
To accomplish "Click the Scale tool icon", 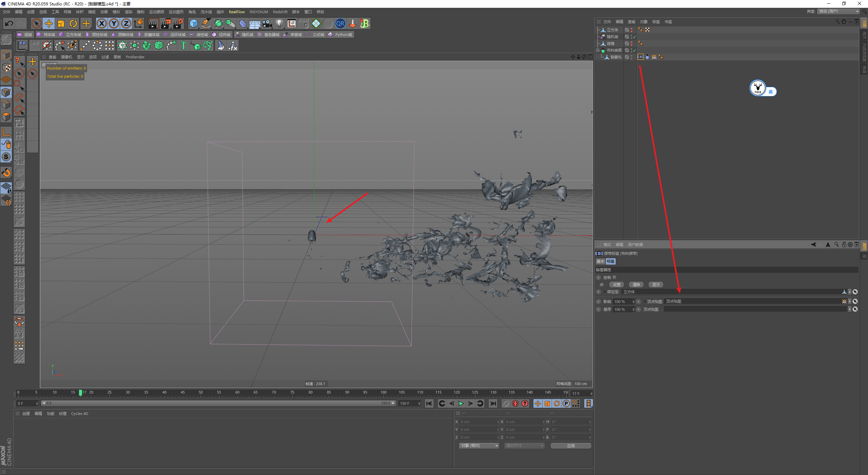I will (61, 23).
